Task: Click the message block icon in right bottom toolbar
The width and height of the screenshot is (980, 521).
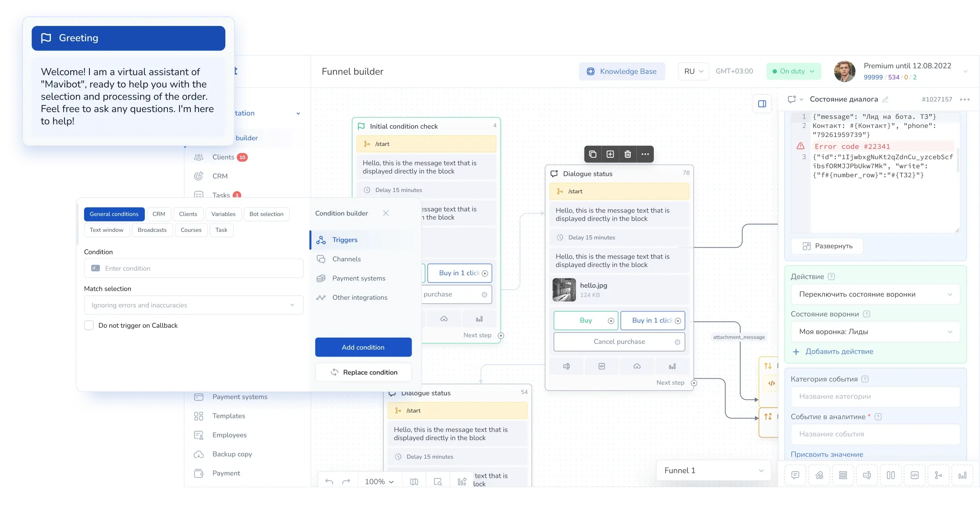Action: coord(795,475)
